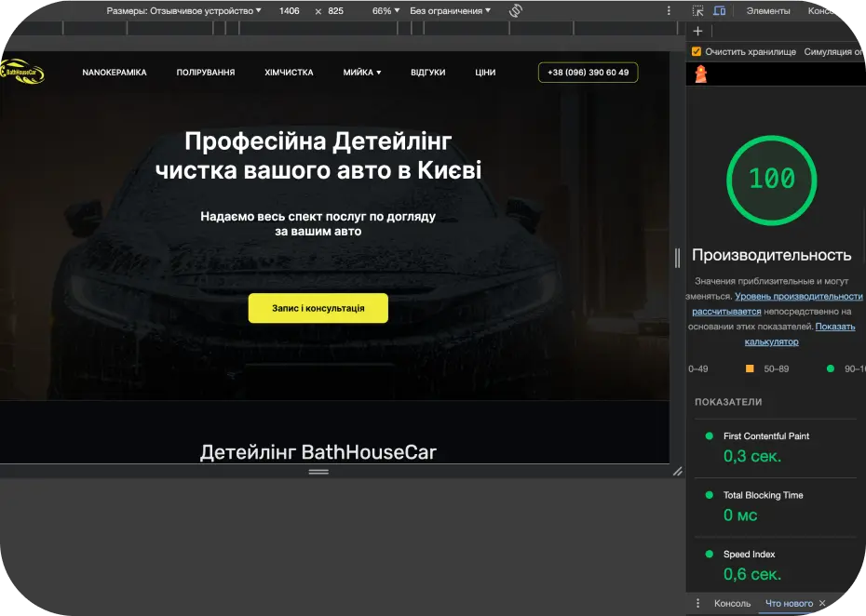The height and width of the screenshot is (616, 866).
Task: Click the 0 мс value
Action: pos(740,516)
